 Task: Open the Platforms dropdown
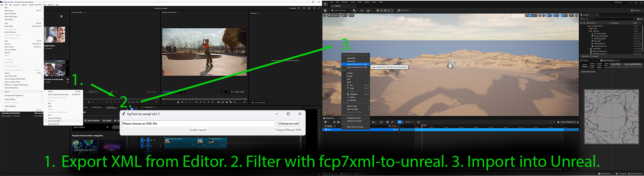click(x=404, y=10)
